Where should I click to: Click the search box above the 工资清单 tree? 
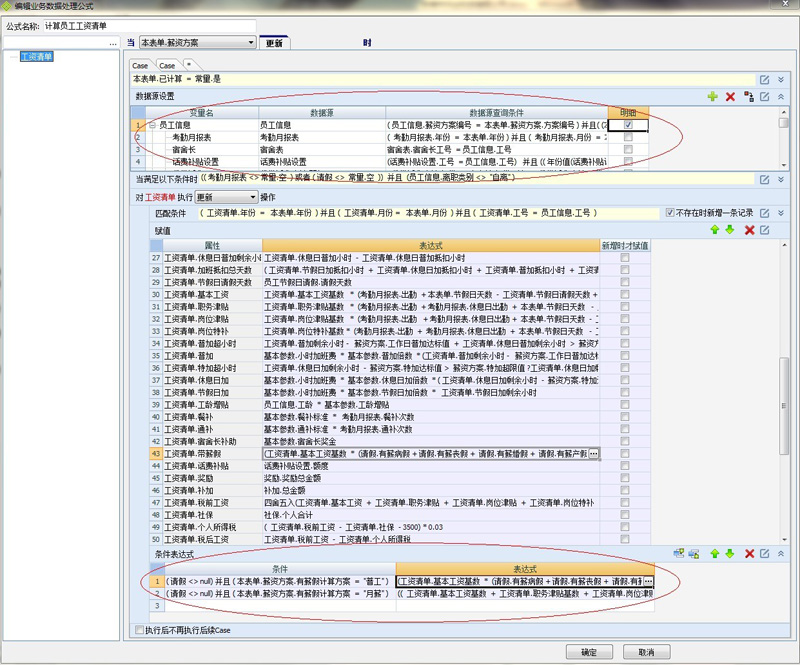[x=55, y=43]
